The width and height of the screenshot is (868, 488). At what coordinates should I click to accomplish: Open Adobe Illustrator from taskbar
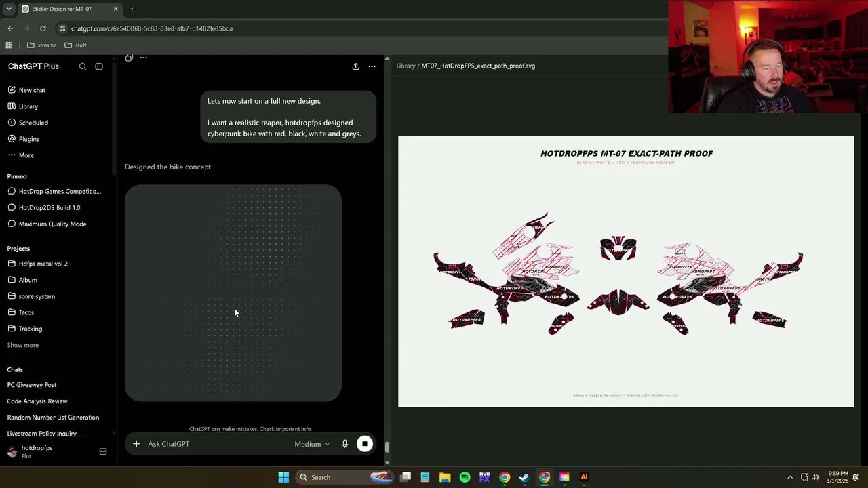click(x=584, y=477)
